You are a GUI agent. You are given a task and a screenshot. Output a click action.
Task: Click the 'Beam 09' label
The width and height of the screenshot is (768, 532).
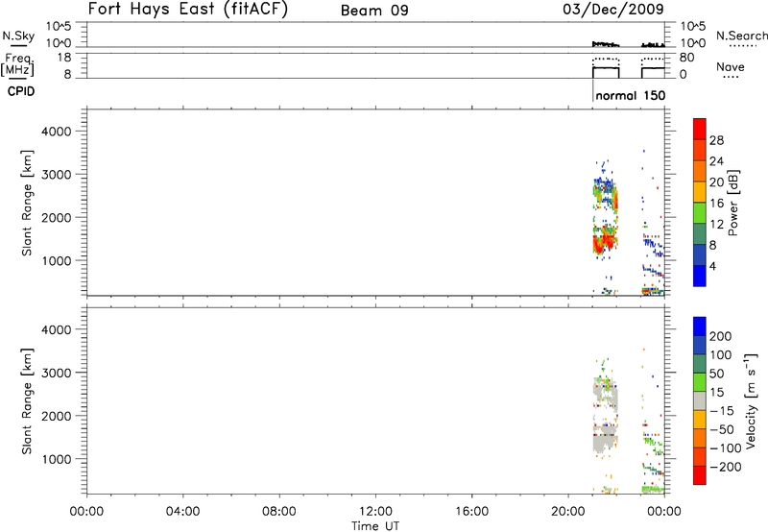[374, 11]
